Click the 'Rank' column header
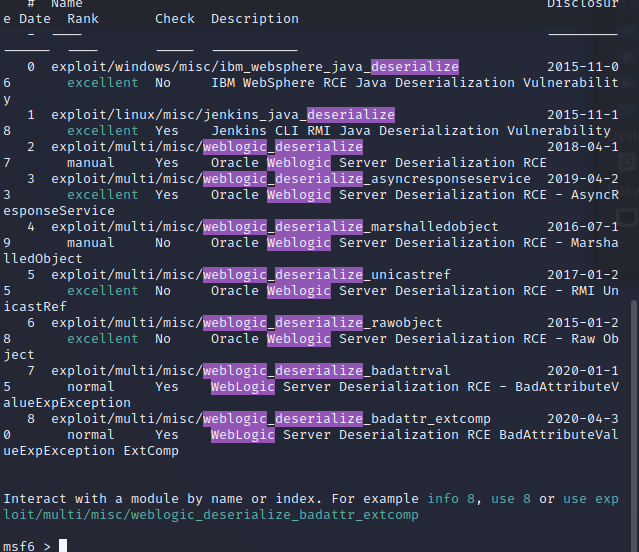 (x=83, y=19)
